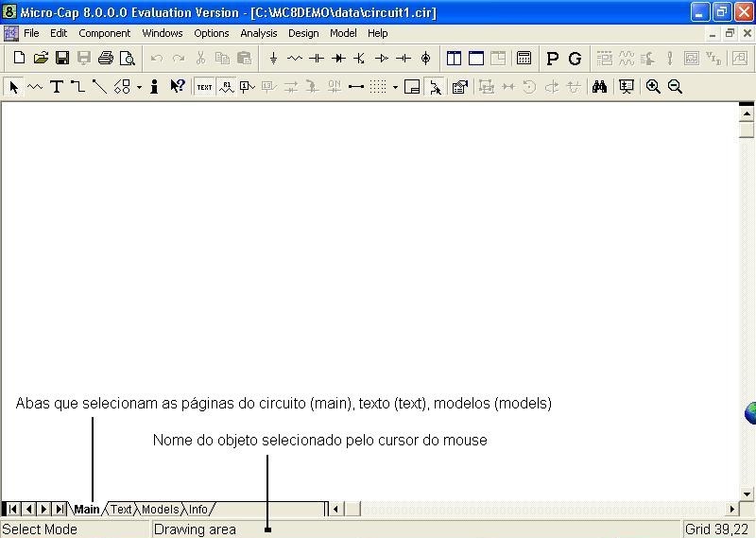756x538 pixels.
Task: Switch to the Info page tab
Action: point(198,509)
